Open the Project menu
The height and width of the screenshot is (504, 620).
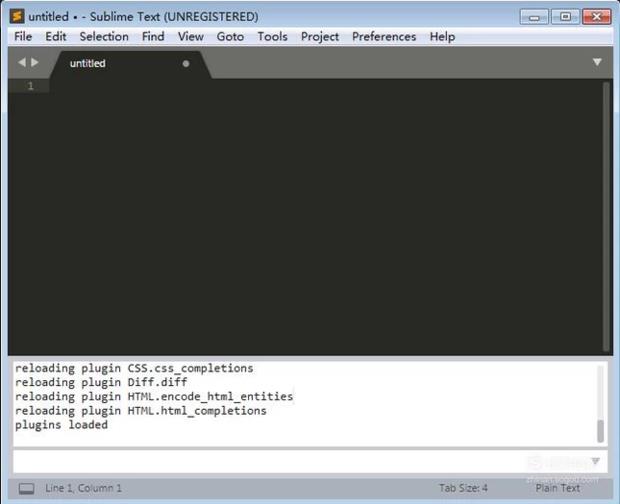point(320,36)
